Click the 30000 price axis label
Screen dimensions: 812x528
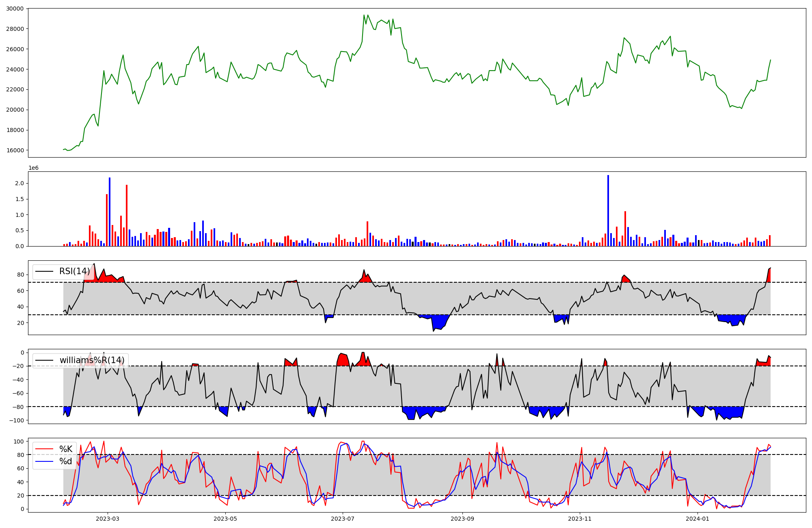click(15, 9)
